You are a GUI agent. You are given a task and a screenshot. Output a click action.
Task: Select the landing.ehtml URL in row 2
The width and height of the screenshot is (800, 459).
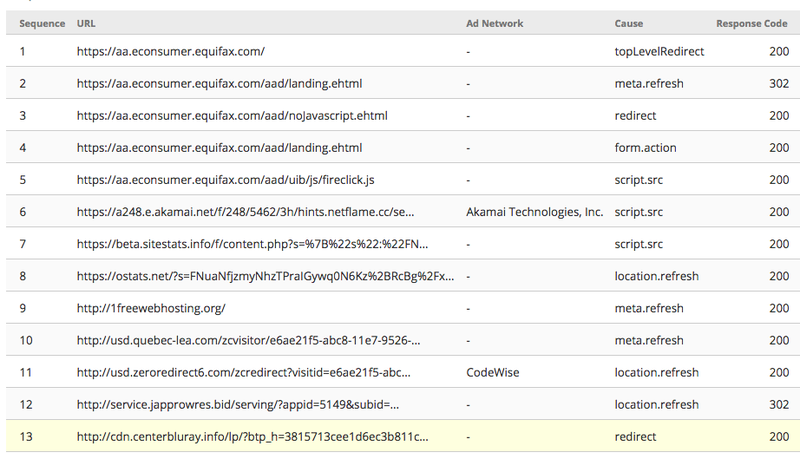219,83
